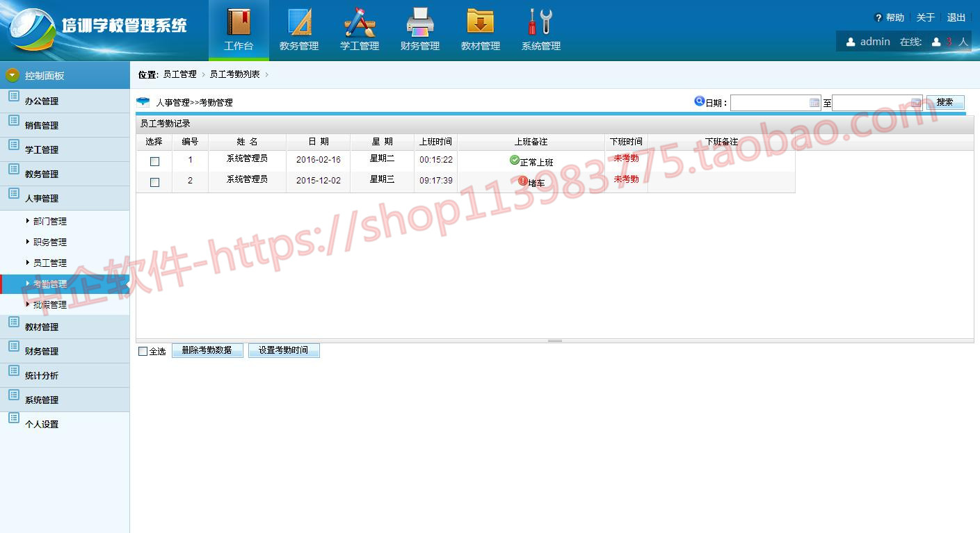
Task: Click the 删除考勤数据 button
Action: [207, 350]
